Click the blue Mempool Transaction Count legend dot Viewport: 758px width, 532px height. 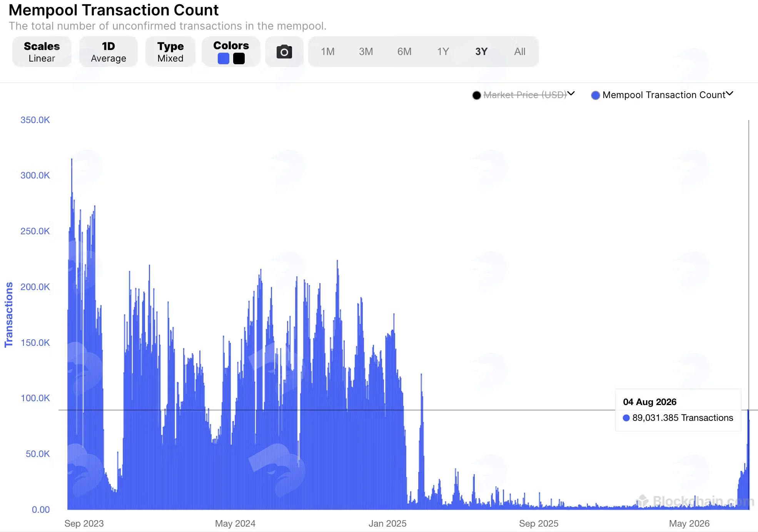(x=595, y=95)
